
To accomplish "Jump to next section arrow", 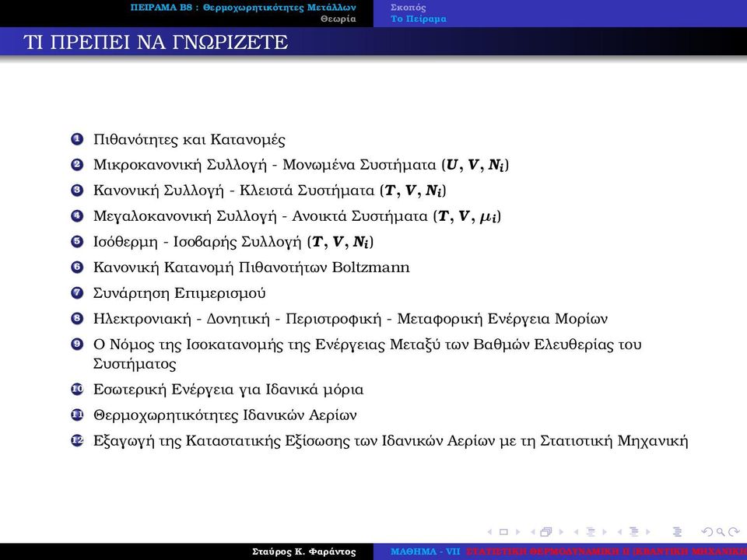I will [648, 532].
